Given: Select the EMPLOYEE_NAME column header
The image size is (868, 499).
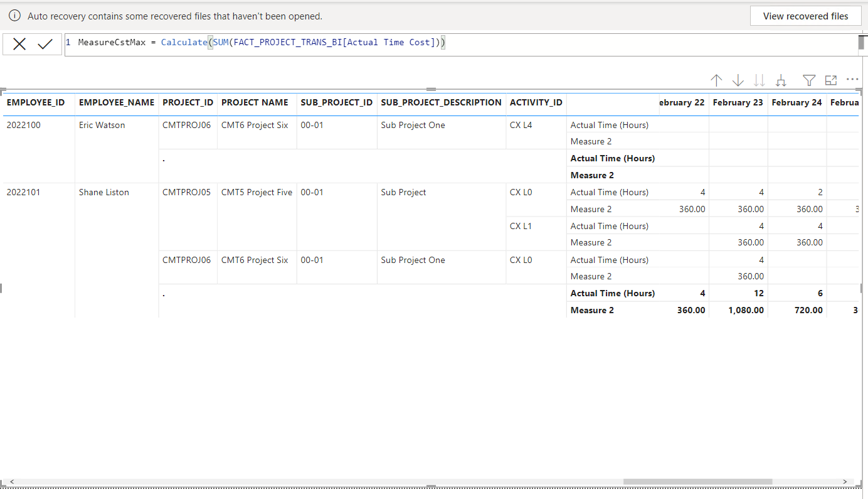Looking at the screenshot, I should pos(117,102).
